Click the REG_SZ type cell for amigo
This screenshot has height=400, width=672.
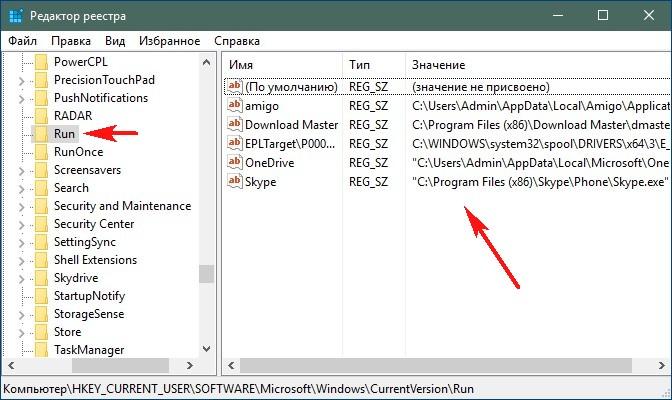coord(369,106)
